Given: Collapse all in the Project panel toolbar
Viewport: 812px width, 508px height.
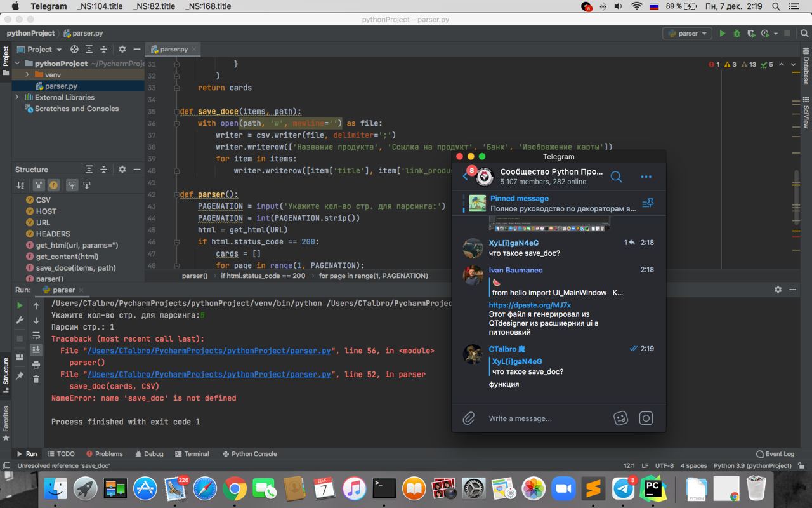Looking at the screenshot, I should coord(104,49).
